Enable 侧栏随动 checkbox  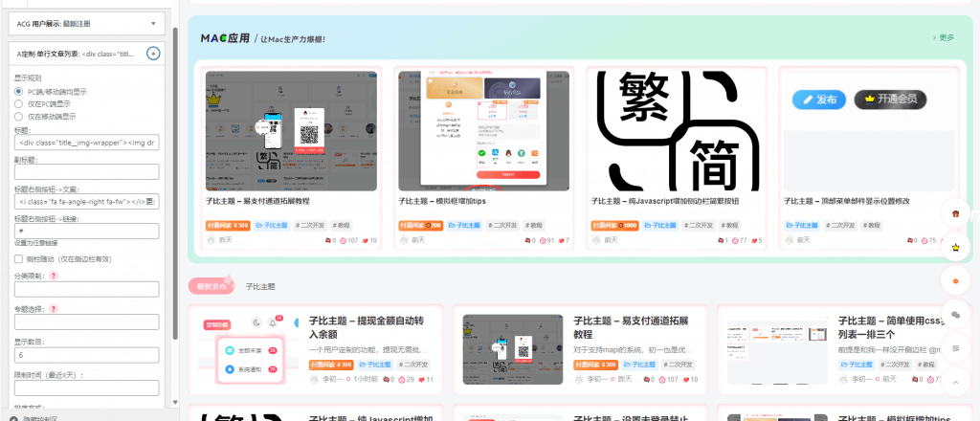pyautogui.click(x=19, y=258)
